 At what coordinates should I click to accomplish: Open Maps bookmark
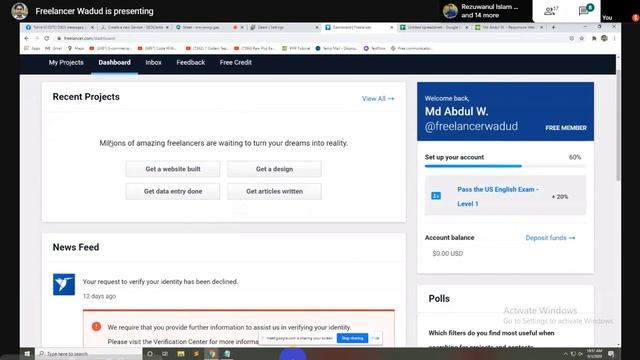(76, 48)
